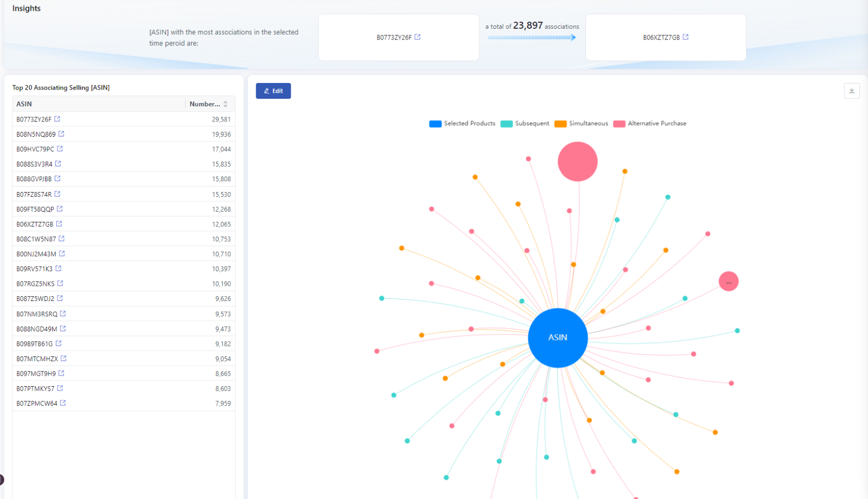Open external link icon for B08C1W5N87
868x499 pixels.
(x=61, y=238)
